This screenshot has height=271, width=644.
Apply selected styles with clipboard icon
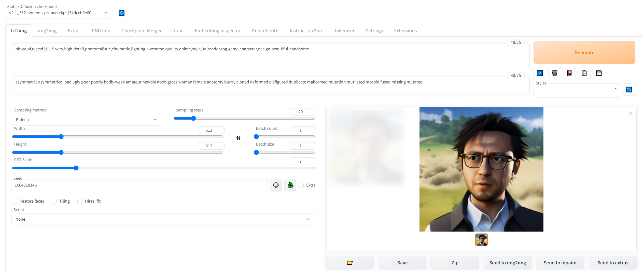coord(584,73)
